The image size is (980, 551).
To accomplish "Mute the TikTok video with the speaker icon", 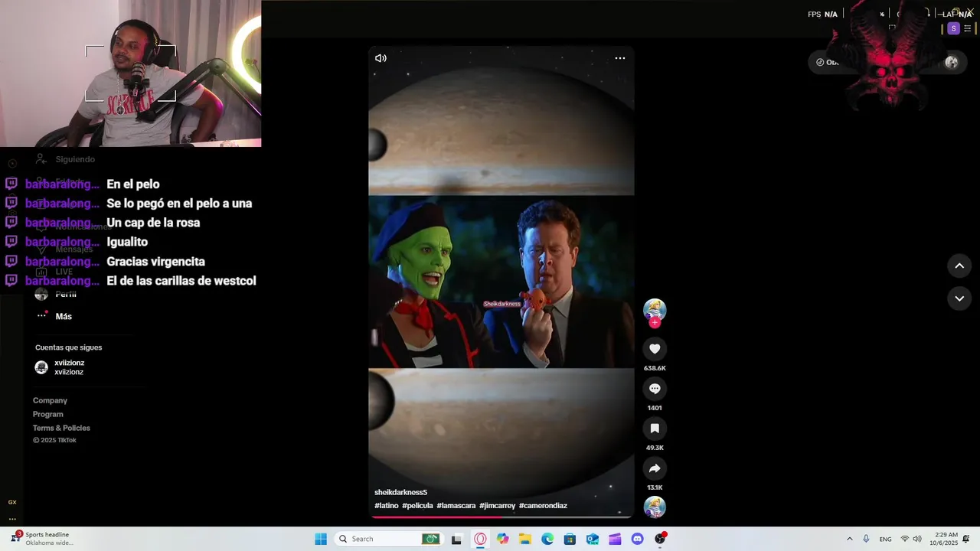I will 381,58.
